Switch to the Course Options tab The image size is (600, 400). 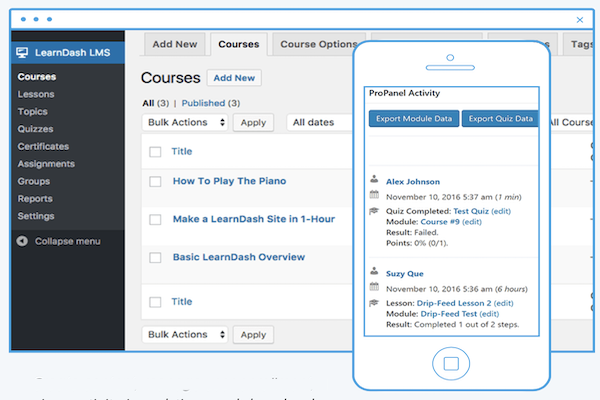point(318,44)
